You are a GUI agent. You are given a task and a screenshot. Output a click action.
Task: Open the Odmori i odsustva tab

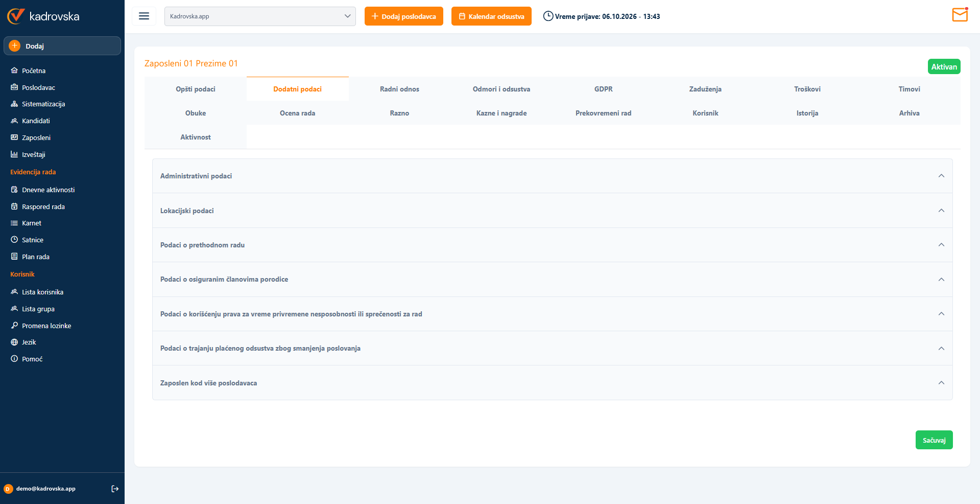tap(501, 89)
